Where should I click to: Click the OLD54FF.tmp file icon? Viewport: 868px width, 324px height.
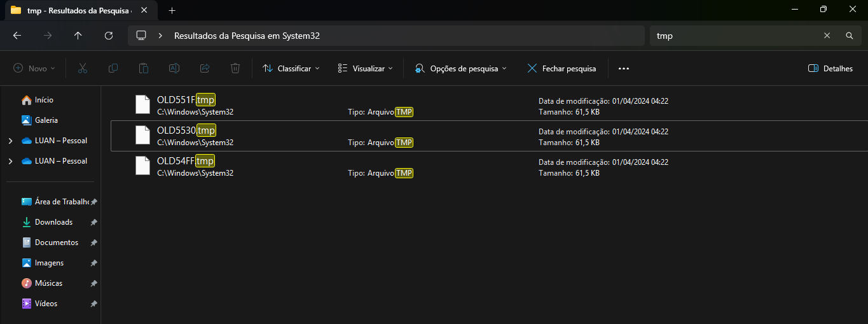tap(143, 166)
